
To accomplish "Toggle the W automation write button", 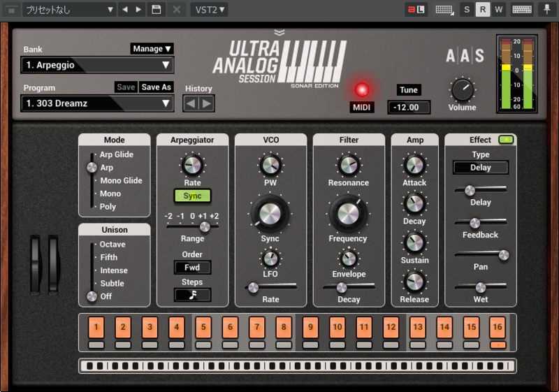I will [499, 10].
